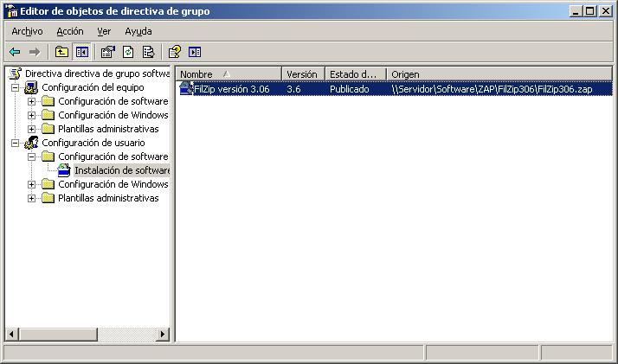Click the Refresh toolbar icon

pyautogui.click(x=128, y=52)
